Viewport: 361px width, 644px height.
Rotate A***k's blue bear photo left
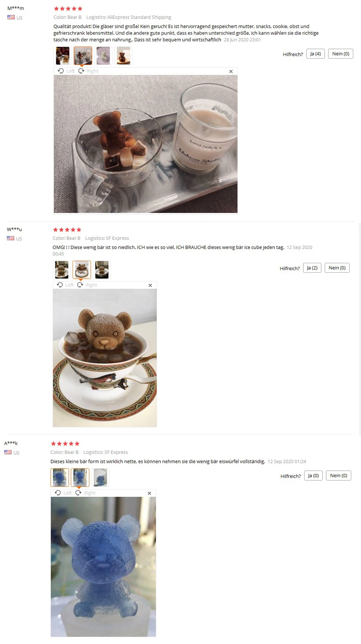click(x=63, y=493)
